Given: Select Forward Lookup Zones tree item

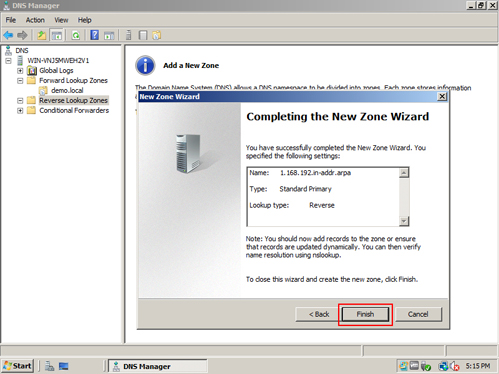Looking at the screenshot, I should click(x=73, y=80).
